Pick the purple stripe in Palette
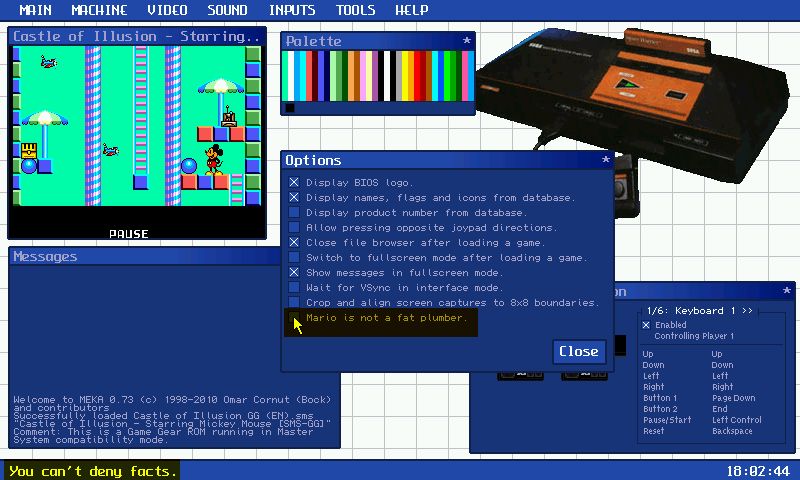This screenshot has height=480, width=800. [x=375, y=75]
